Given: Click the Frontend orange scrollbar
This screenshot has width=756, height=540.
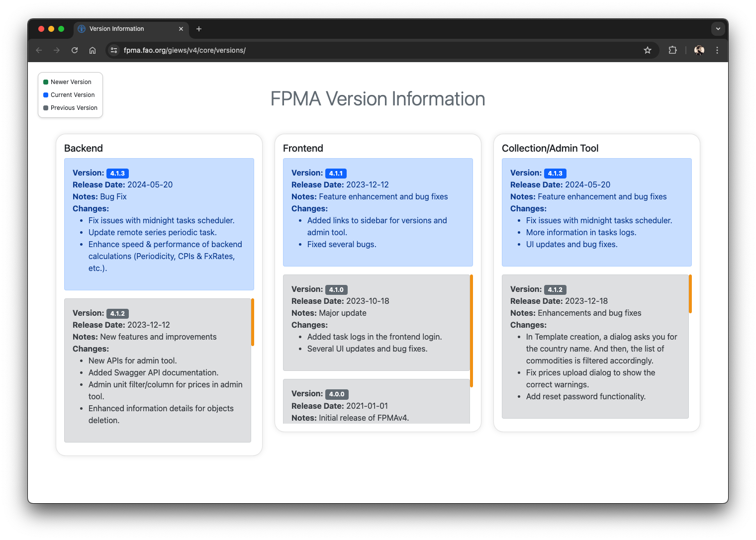Looking at the screenshot, I should (472, 331).
